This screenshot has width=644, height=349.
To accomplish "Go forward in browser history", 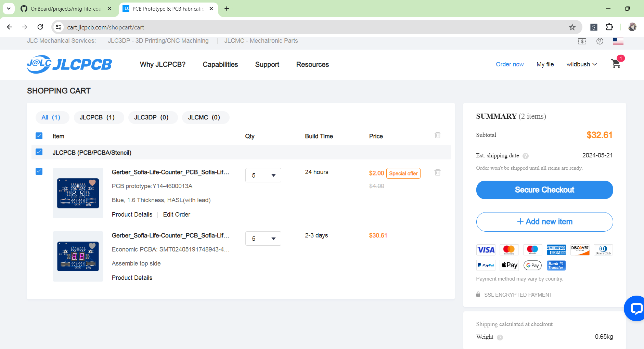I will click(x=25, y=27).
